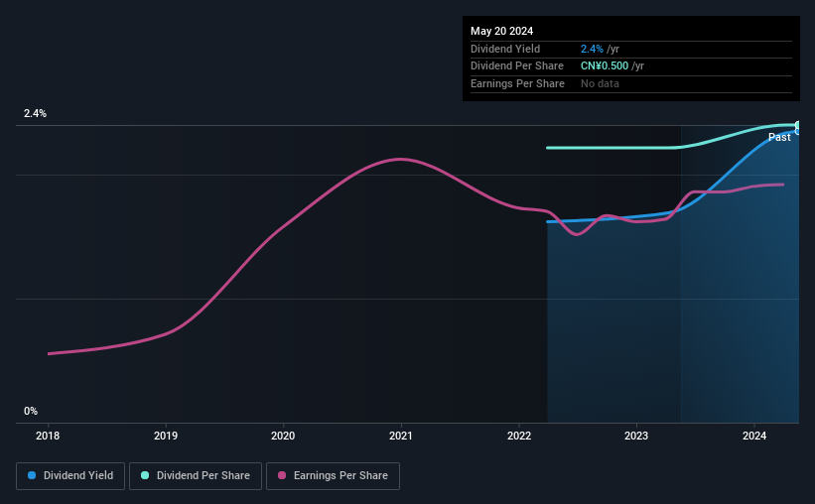Select the 2022 x-axis label
The height and width of the screenshot is (504, 815).
point(519,436)
